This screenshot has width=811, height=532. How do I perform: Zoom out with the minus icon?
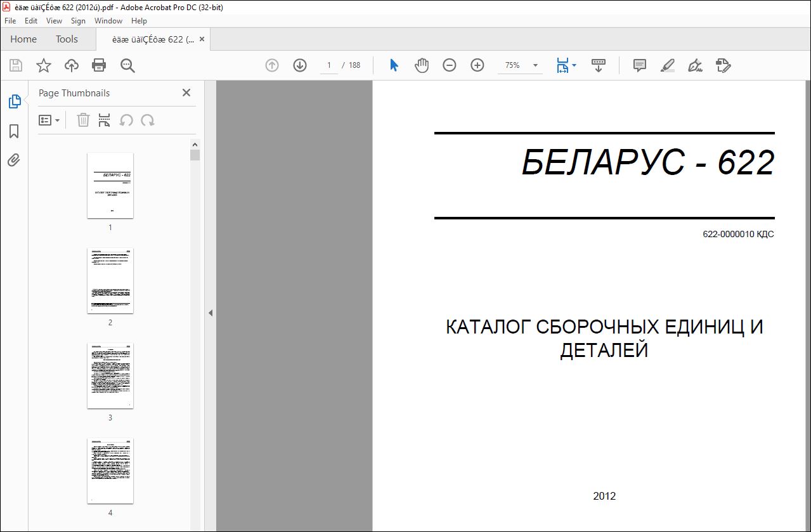point(450,65)
